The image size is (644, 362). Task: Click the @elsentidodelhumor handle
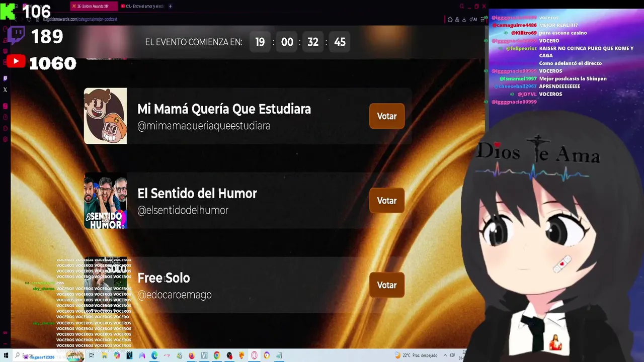(x=183, y=210)
